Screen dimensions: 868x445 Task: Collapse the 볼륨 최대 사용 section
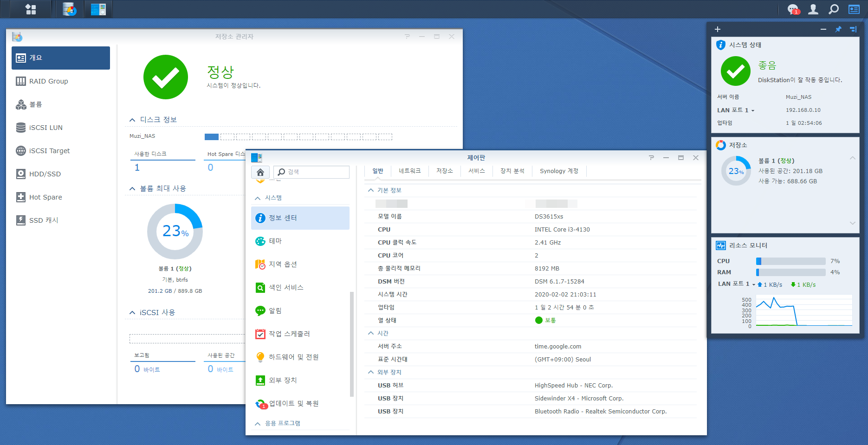(x=132, y=188)
